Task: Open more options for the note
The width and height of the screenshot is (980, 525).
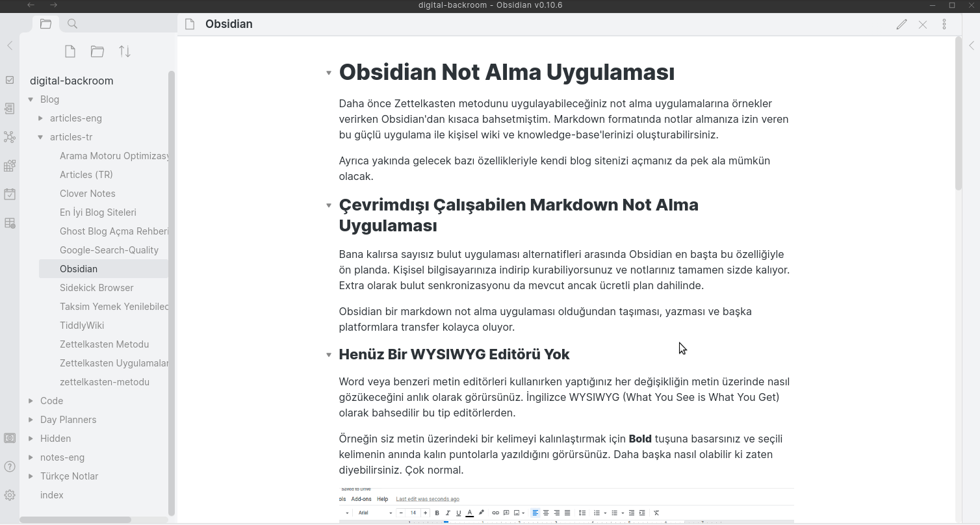Action: pos(944,24)
